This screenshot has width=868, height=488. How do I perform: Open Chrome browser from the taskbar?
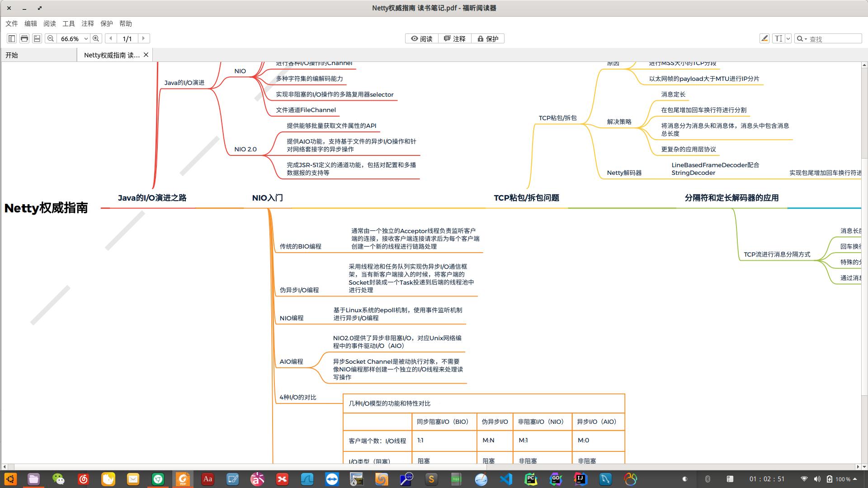tap(158, 479)
